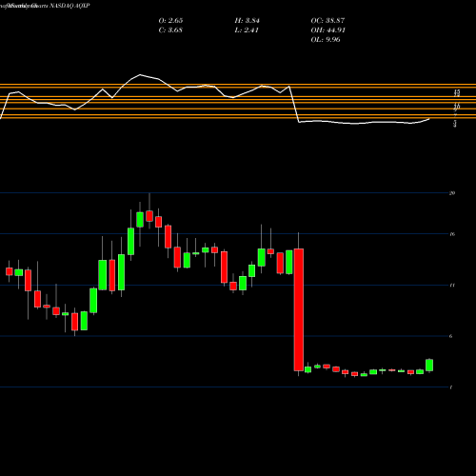Click the 'O: 2.65' open value
Screen dimensions: 476x476
pos(170,21)
